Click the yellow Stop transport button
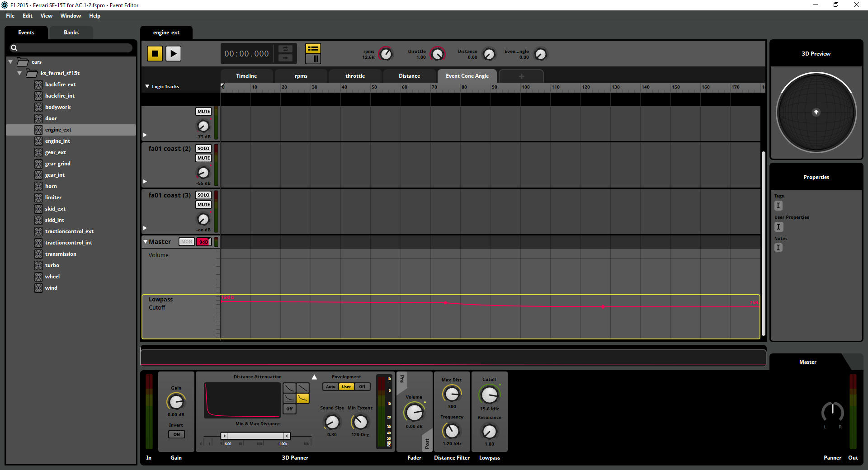Image resolution: width=868 pixels, height=470 pixels. (x=155, y=54)
